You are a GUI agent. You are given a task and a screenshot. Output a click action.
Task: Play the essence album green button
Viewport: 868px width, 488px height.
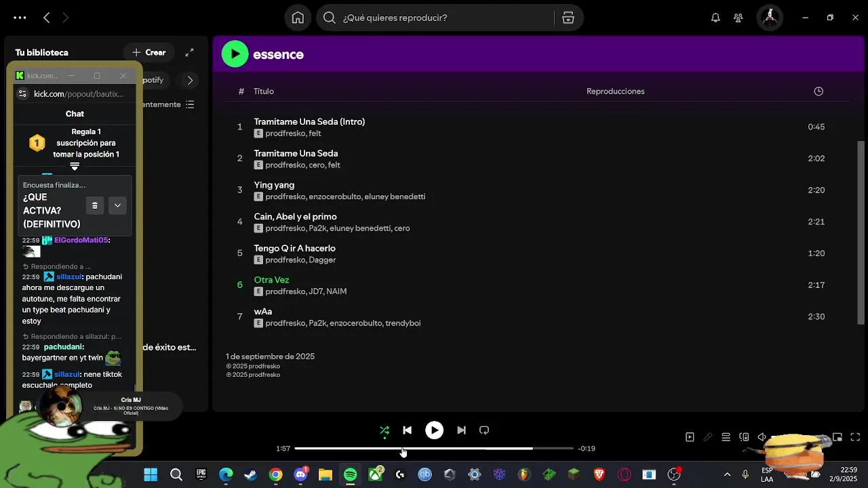point(235,54)
